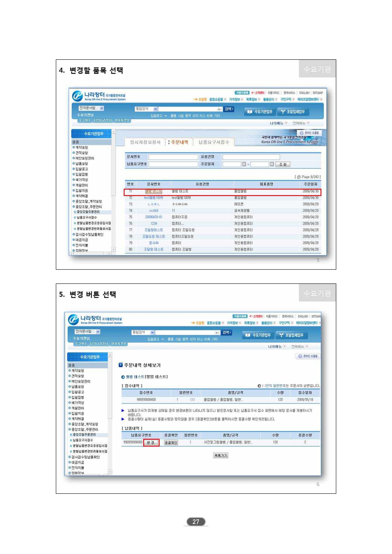Click 온라인 도움말 icon in step 4 screenshot
Screen dimensions: 392x554
[301, 133]
